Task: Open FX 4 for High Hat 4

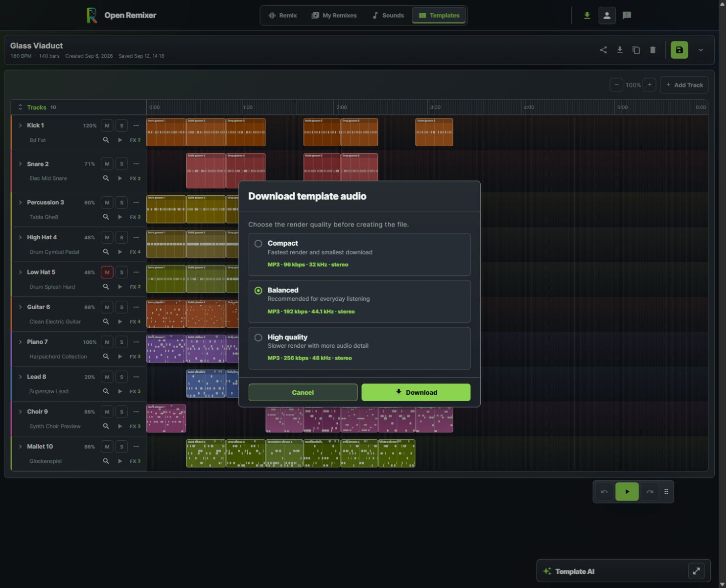Action: 135,252
